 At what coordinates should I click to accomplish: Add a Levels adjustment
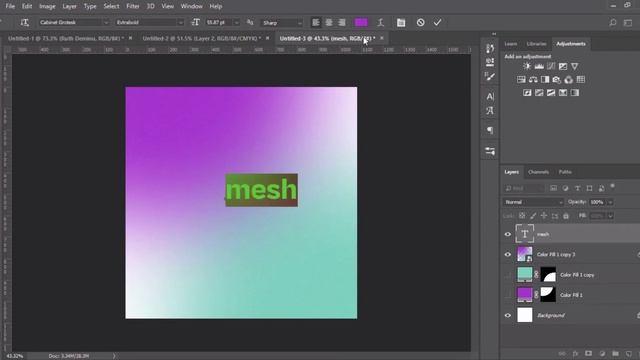point(539,66)
